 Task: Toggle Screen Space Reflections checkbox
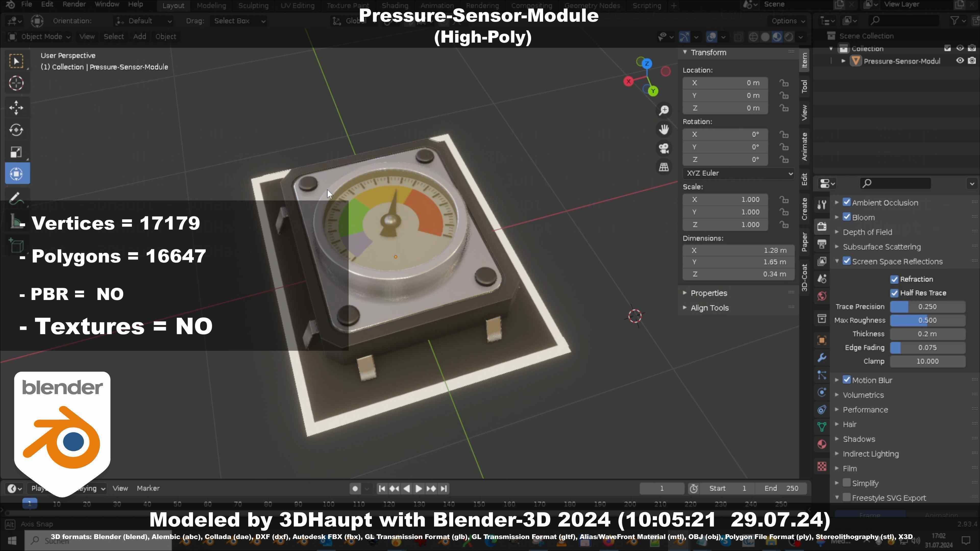pos(847,261)
